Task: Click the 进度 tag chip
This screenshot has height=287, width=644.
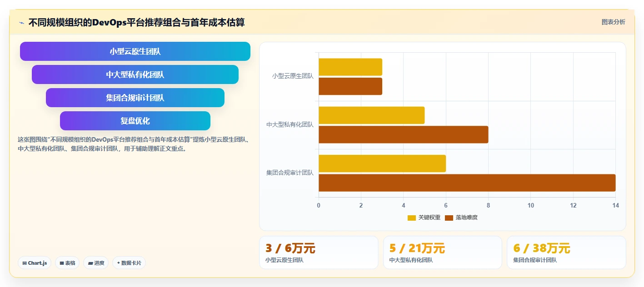Action: click(x=96, y=263)
